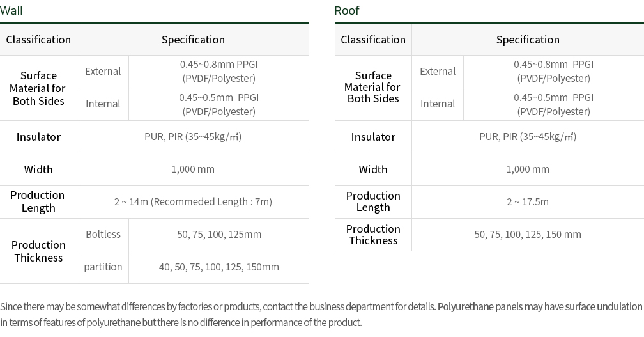This screenshot has width=644, height=337.
Task: Select Roof Insulator row label
Action: coord(373,137)
